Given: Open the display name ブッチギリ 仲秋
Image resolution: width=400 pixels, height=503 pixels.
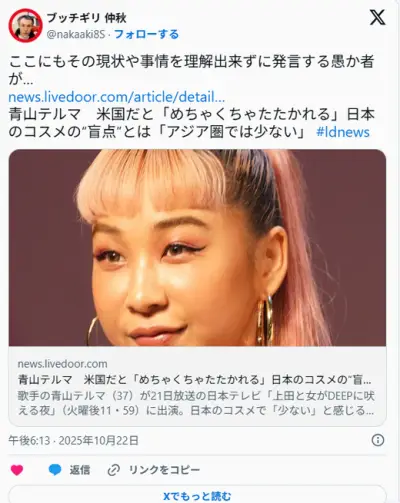Looking at the screenshot, I should pyautogui.click(x=87, y=18).
